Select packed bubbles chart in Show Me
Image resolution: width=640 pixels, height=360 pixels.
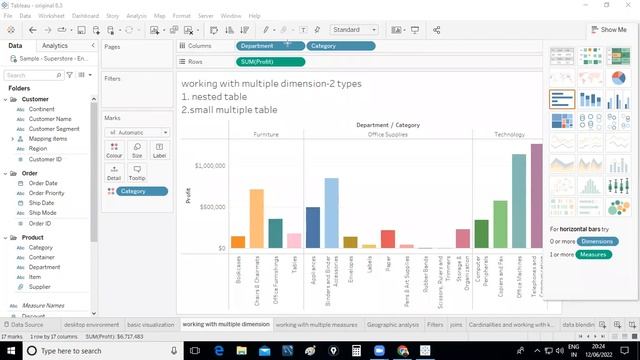click(618, 207)
